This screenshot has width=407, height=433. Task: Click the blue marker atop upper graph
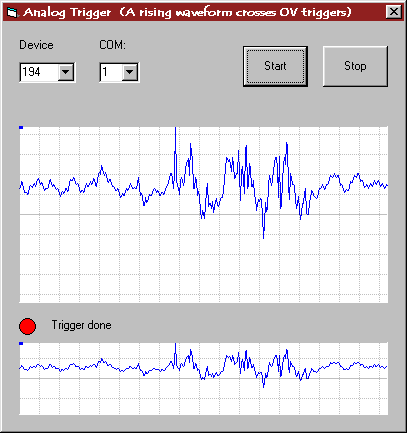point(21,127)
